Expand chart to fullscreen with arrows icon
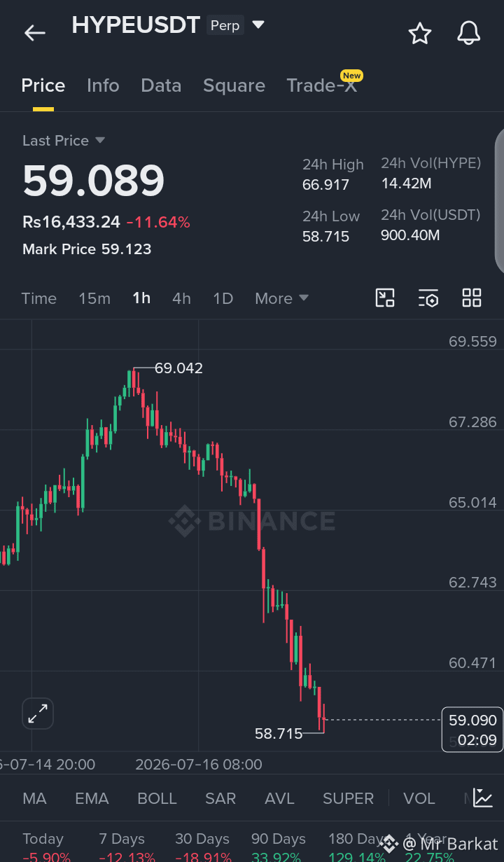The image size is (504, 862). [38, 714]
